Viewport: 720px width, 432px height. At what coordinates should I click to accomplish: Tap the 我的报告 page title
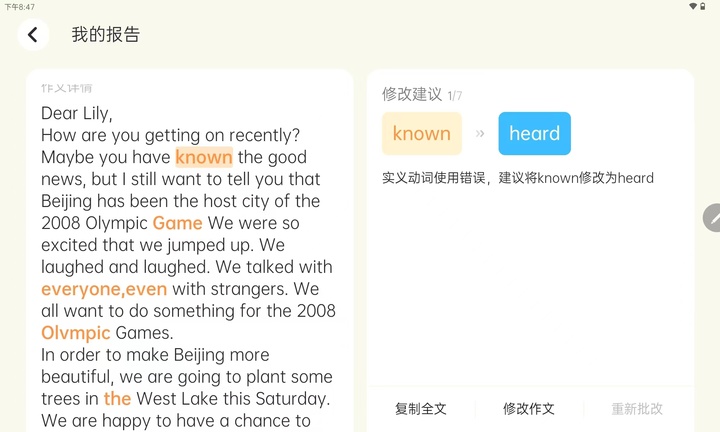[x=106, y=34]
